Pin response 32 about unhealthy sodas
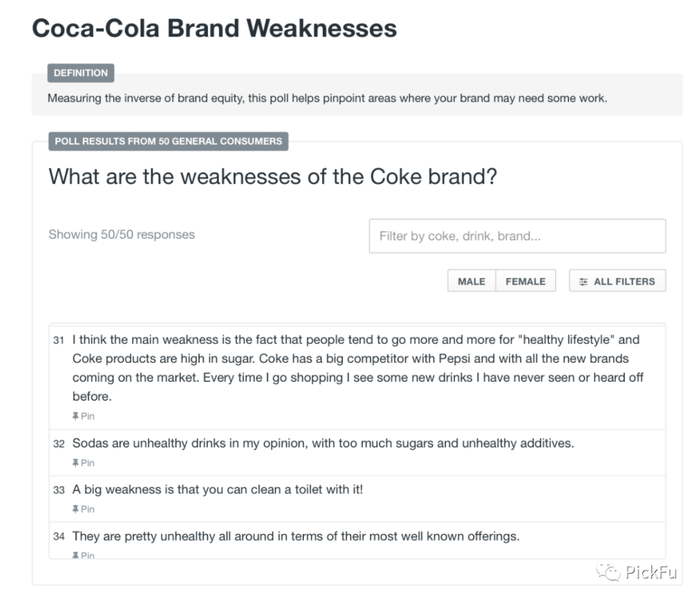 coord(84,463)
